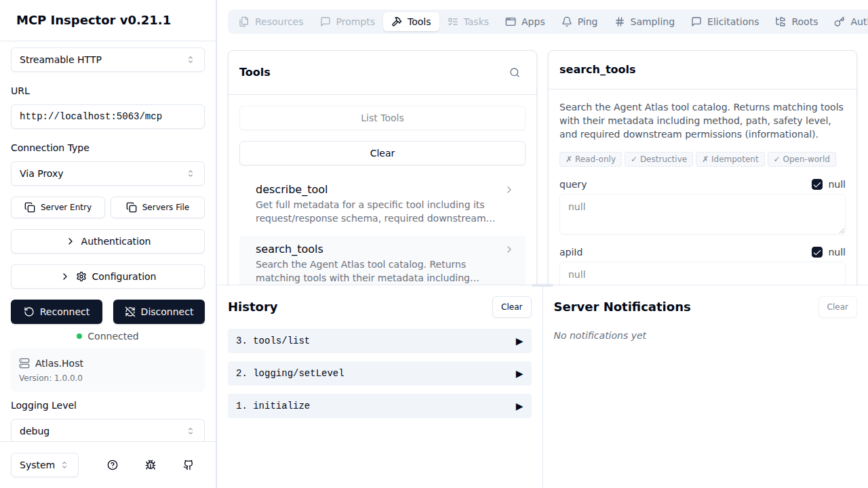
Task: Select the Sampling hash icon
Action: 619,21
